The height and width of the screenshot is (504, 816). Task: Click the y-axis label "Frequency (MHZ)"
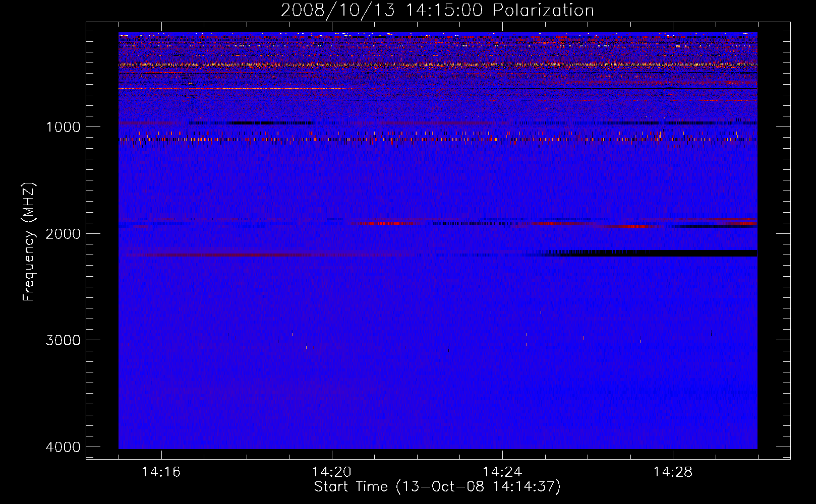pos(29,242)
